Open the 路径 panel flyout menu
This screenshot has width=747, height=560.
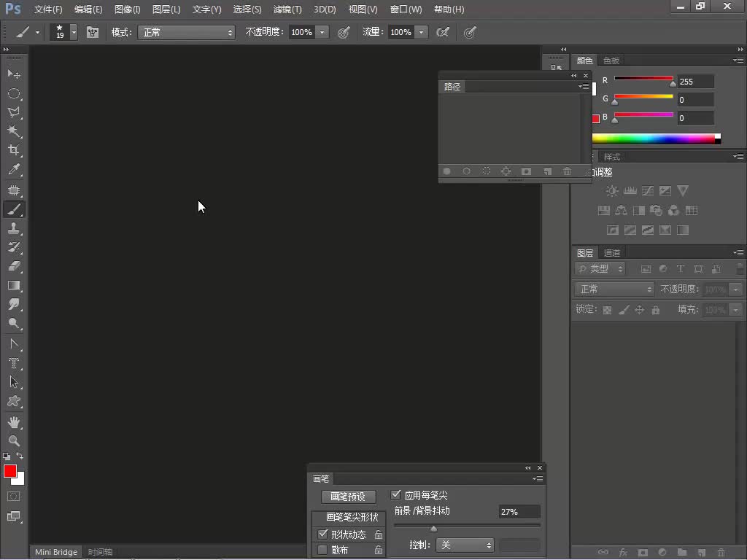point(584,87)
